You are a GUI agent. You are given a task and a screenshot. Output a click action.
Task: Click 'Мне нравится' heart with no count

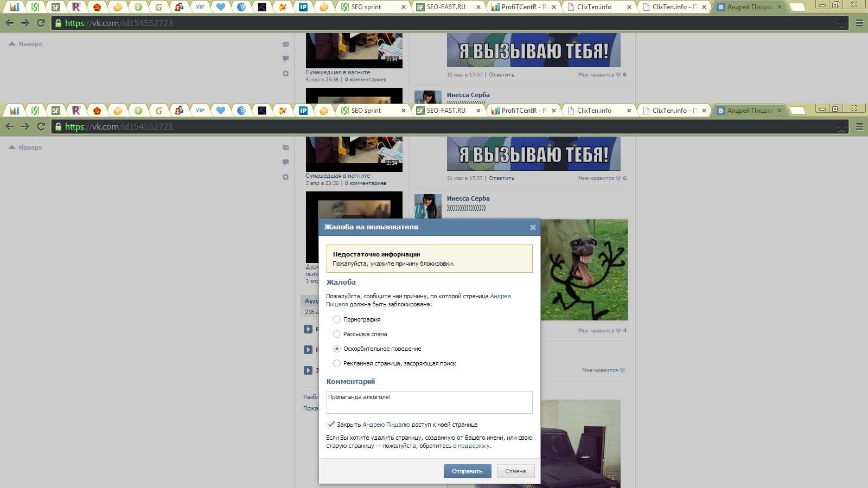point(603,370)
